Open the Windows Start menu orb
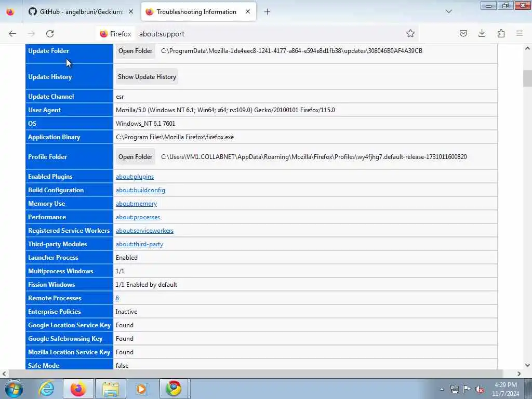532x399 pixels. click(14, 389)
